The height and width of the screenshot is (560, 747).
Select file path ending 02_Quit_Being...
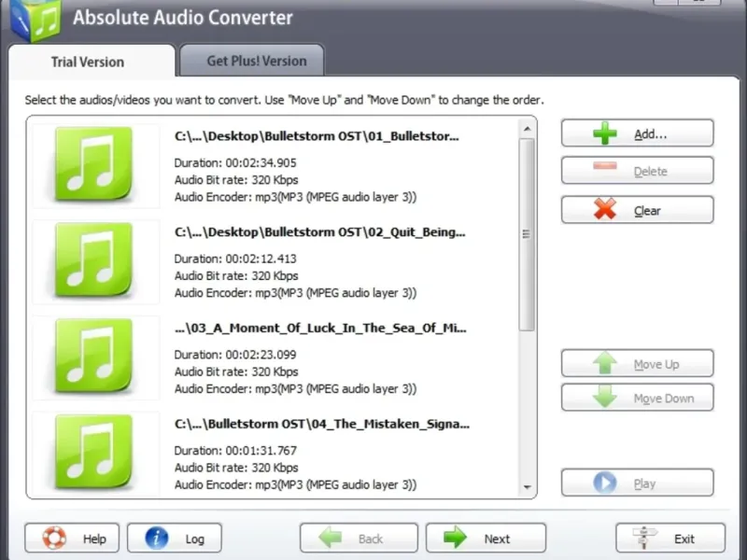(x=319, y=232)
